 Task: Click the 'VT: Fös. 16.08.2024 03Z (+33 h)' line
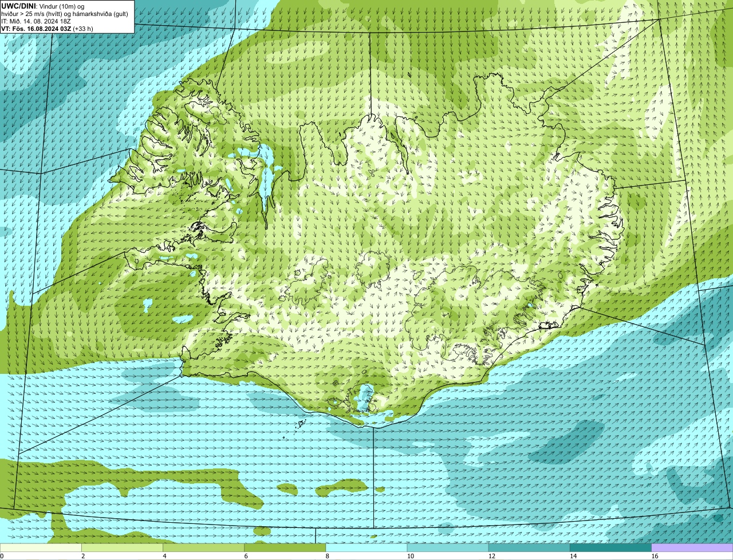pyautogui.click(x=48, y=29)
